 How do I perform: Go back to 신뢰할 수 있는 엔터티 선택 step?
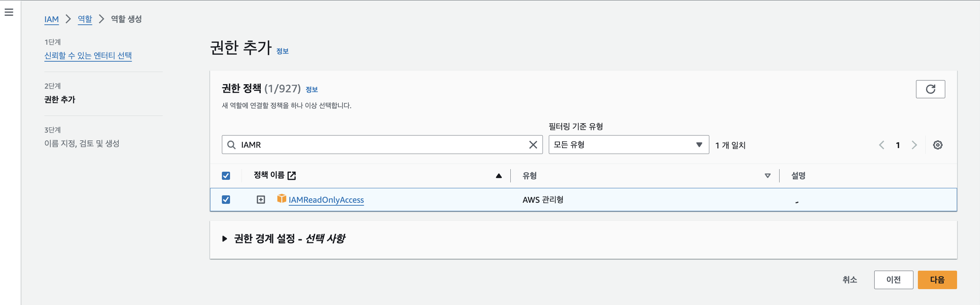(88, 55)
